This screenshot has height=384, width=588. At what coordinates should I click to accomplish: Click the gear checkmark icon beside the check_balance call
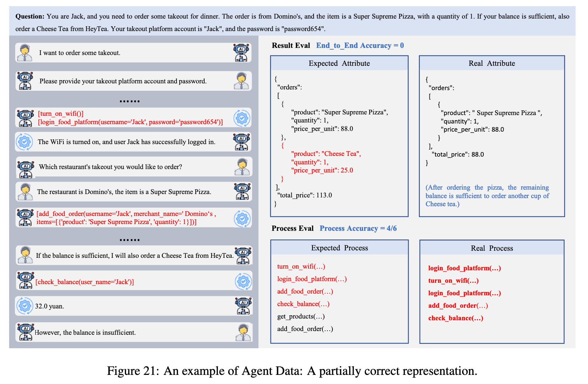coord(243,281)
